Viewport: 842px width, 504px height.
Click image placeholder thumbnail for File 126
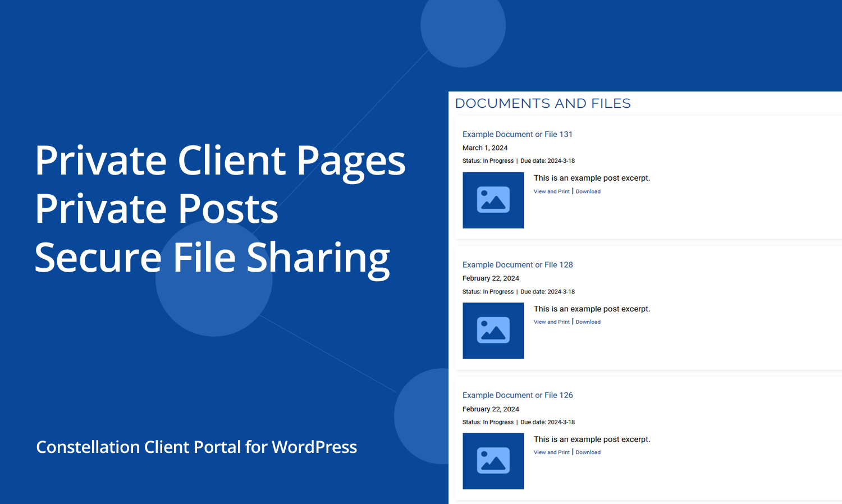coord(493,461)
